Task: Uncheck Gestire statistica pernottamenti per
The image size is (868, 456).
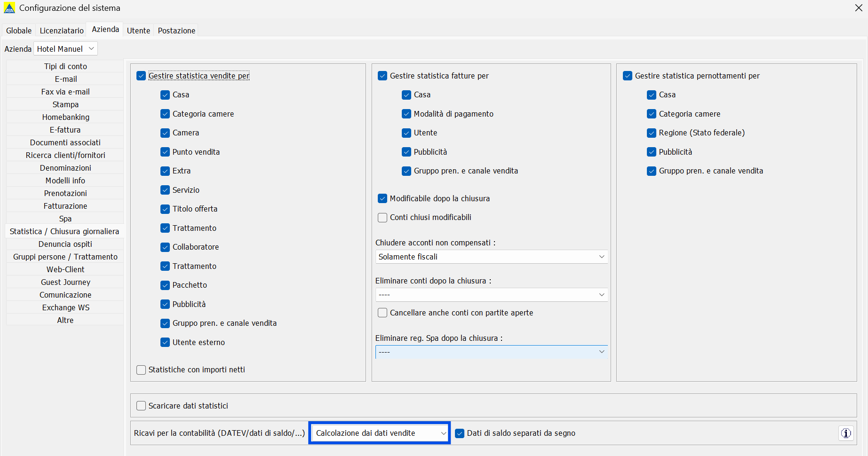Action: point(628,76)
